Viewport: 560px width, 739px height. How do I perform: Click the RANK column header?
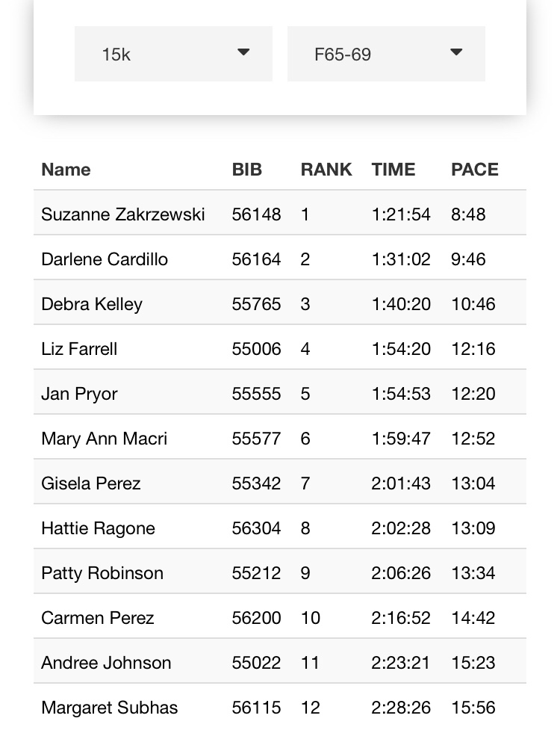[326, 170]
